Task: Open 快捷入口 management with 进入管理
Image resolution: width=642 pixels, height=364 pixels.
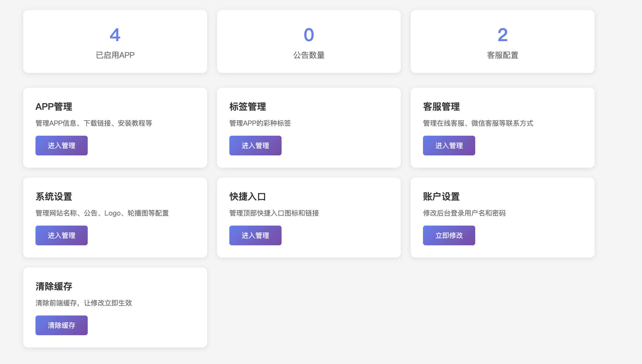Action: 255,235
